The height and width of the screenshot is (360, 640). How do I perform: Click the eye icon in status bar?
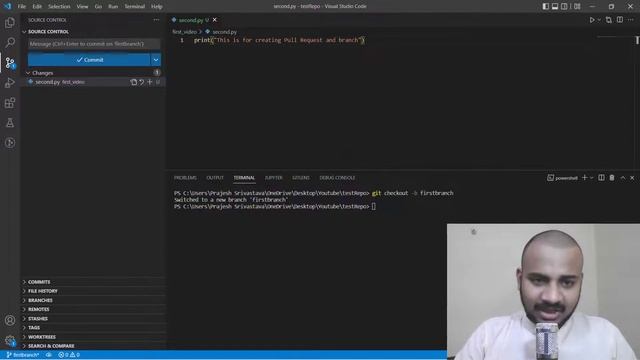click(49, 355)
